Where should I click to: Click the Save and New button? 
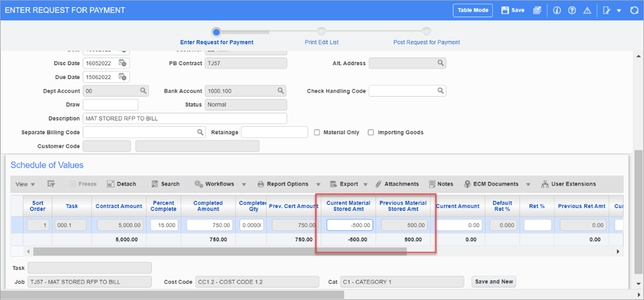[493, 282]
